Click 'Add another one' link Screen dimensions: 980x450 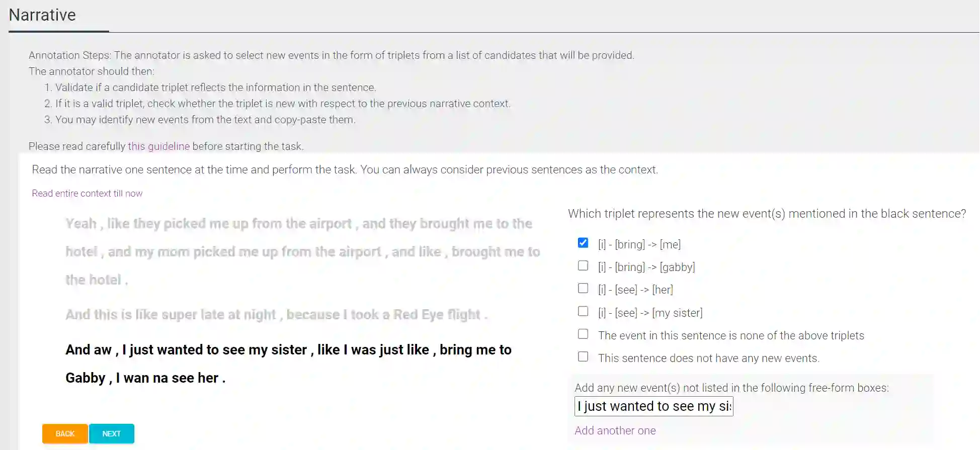pos(615,431)
